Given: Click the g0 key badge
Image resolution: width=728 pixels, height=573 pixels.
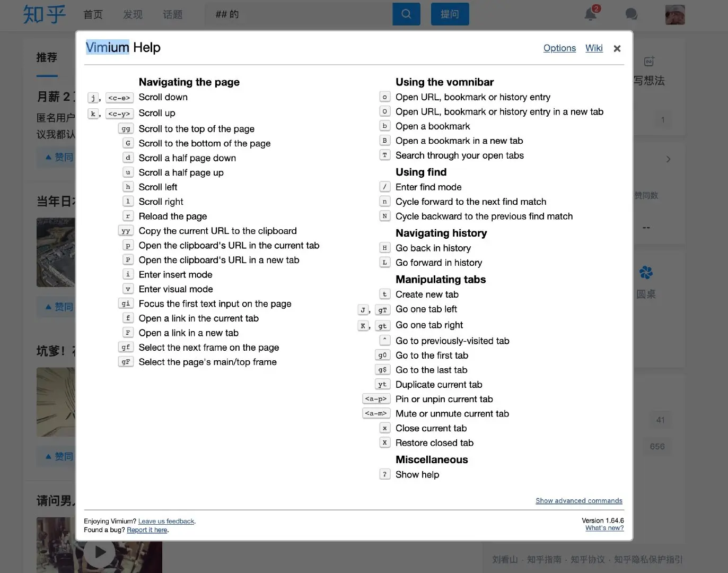Looking at the screenshot, I should pos(382,355).
